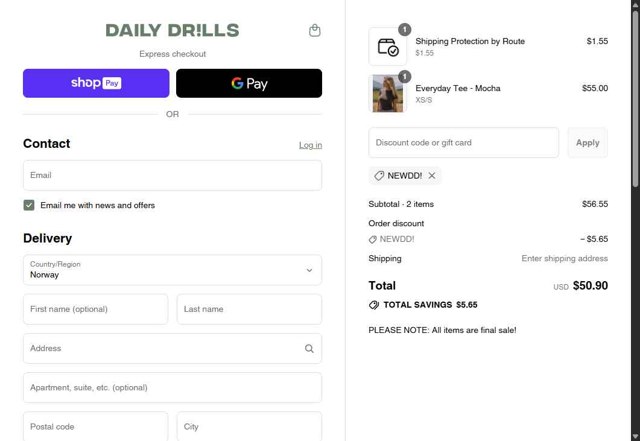Focus the Last name field

click(x=249, y=309)
